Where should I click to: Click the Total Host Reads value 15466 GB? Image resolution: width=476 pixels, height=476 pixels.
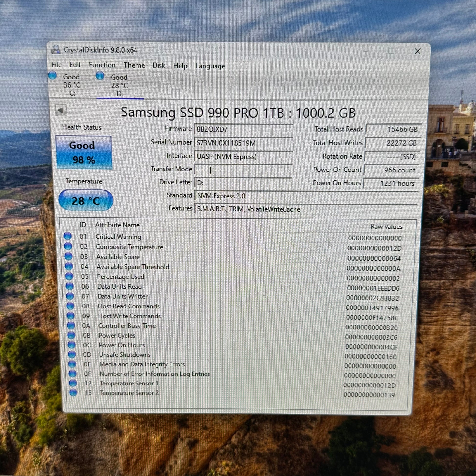(x=393, y=129)
